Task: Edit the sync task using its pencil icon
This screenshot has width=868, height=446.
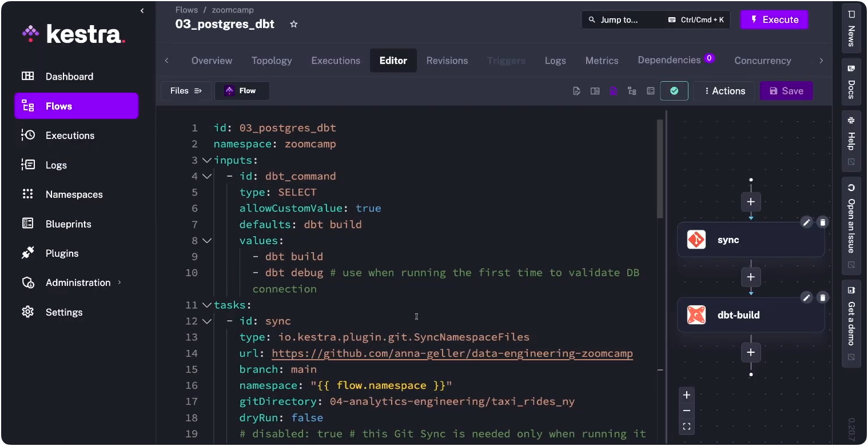Action: click(806, 222)
